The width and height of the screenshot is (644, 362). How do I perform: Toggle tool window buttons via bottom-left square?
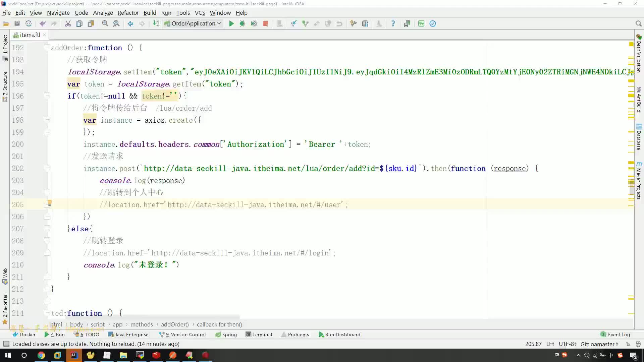coord(6,344)
